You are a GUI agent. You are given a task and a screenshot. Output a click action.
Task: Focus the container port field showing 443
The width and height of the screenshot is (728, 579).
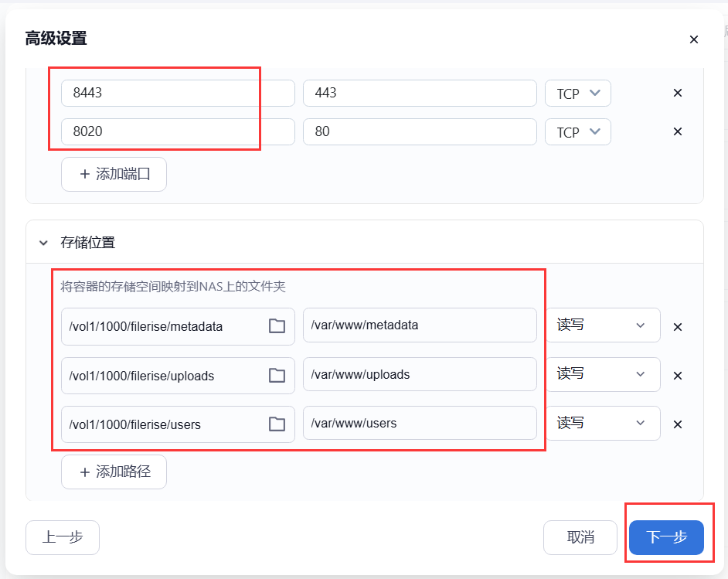coord(420,93)
